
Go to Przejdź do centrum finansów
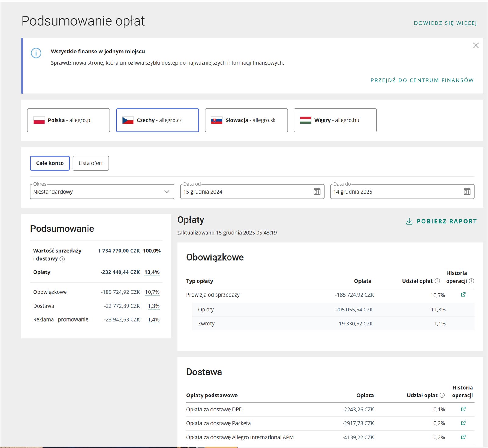(x=422, y=80)
